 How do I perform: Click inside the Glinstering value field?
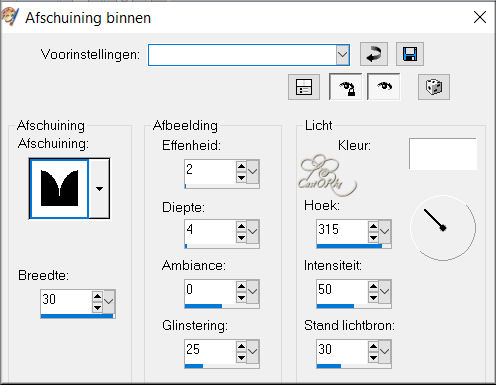[210, 351]
